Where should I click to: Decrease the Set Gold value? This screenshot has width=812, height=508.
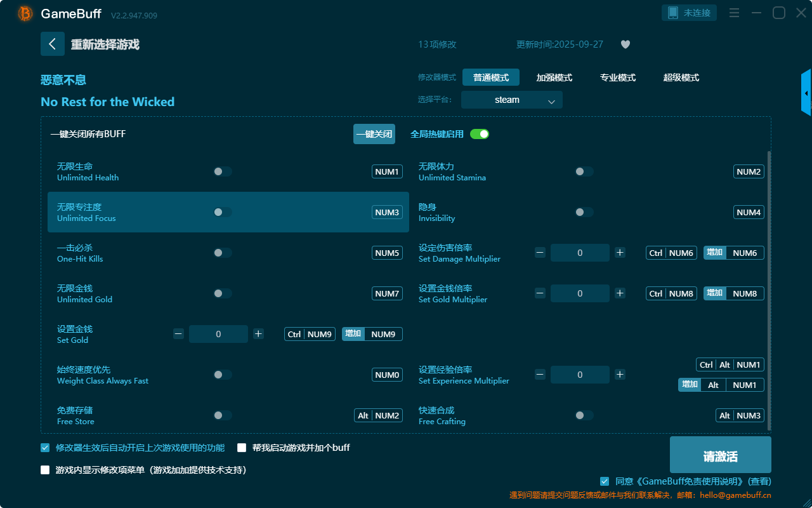click(178, 334)
